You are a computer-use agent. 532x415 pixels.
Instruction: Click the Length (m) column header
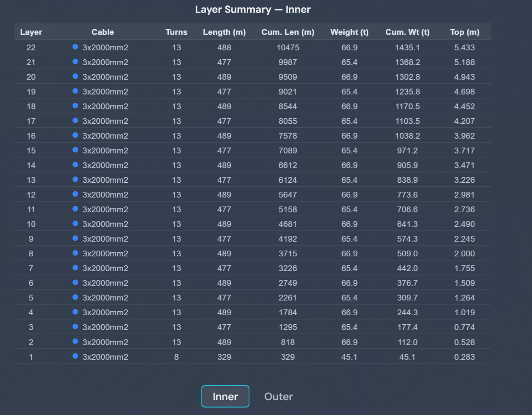pyautogui.click(x=224, y=32)
